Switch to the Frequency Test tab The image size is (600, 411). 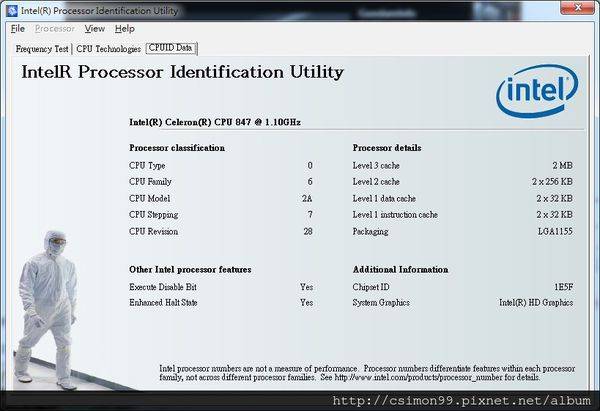click(42, 49)
